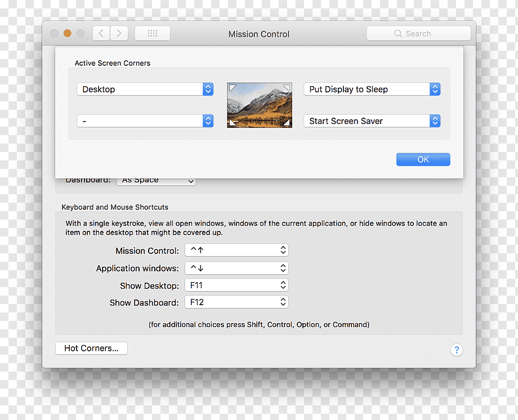Open the Mission Control shortcut dropdown
Image resolution: width=518 pixels, height=420 pixels.
pos(236,250)
